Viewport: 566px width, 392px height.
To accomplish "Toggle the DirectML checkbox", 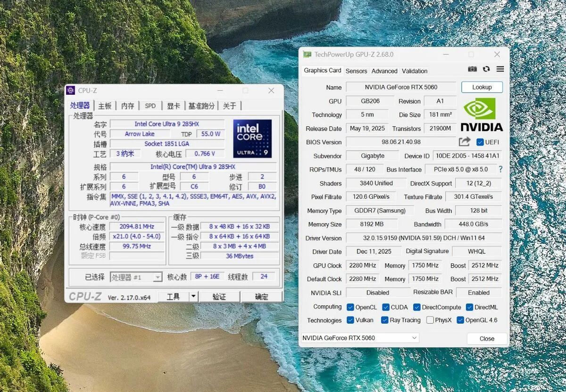I will (x=470, y=307).
